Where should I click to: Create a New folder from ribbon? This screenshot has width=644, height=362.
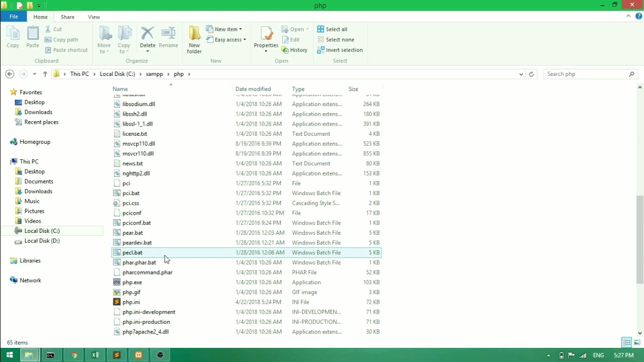point(194,40)
